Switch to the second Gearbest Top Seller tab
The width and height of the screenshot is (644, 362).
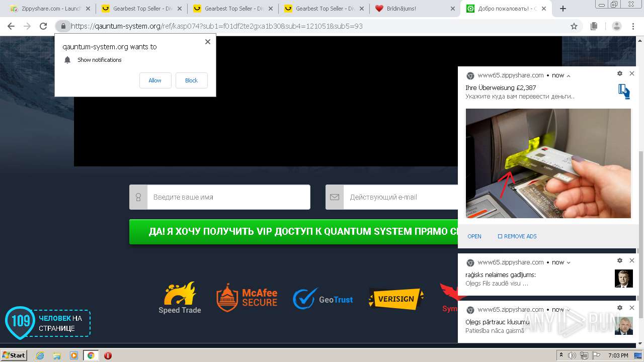tap(230, 9)
